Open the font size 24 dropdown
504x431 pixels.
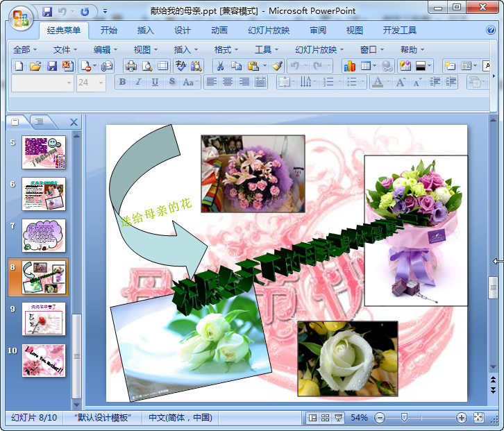pyautogui.click(x=101, y=83)
